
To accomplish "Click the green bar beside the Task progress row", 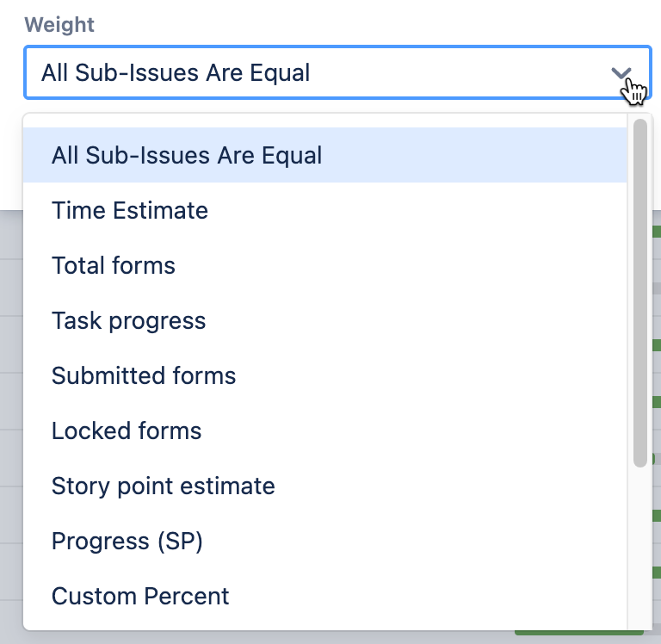I will (656, 344).
